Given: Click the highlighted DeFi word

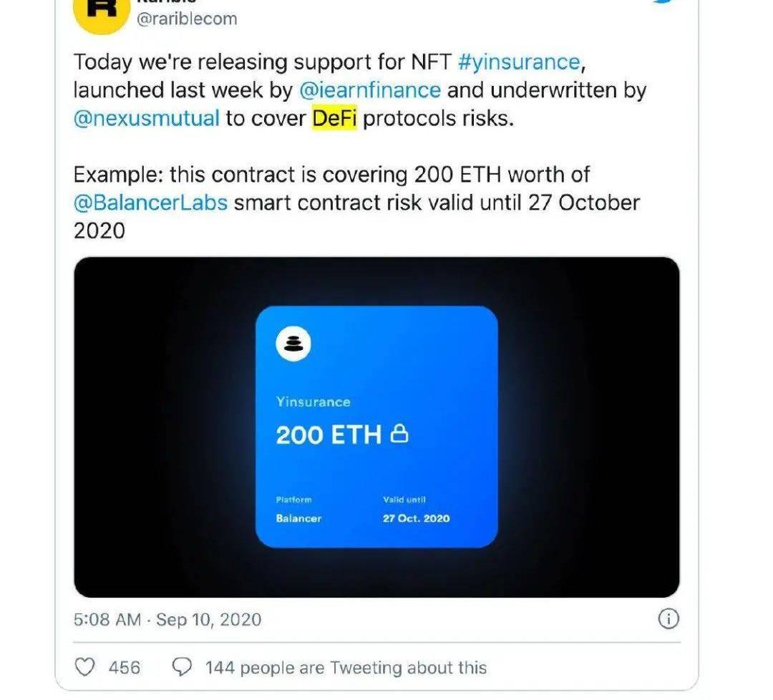Looking at the screenshot, I should (334, 118).
